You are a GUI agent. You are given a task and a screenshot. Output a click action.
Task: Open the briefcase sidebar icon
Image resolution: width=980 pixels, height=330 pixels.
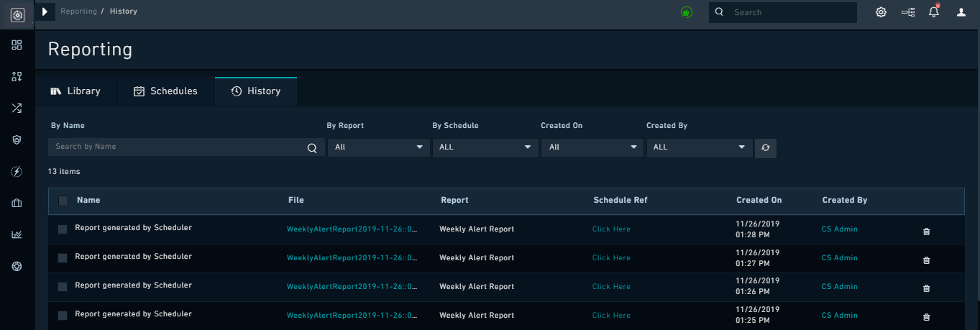click(17, 203)
